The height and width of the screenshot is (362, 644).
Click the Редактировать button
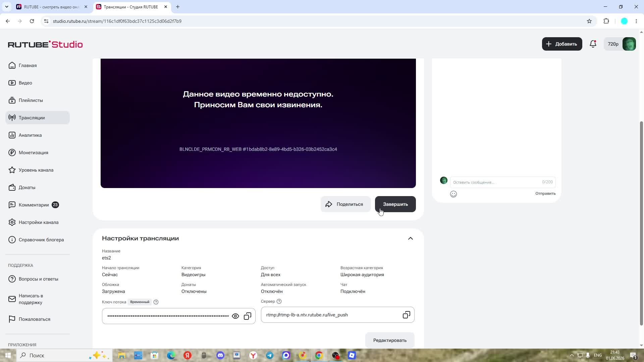pos(390,340)
